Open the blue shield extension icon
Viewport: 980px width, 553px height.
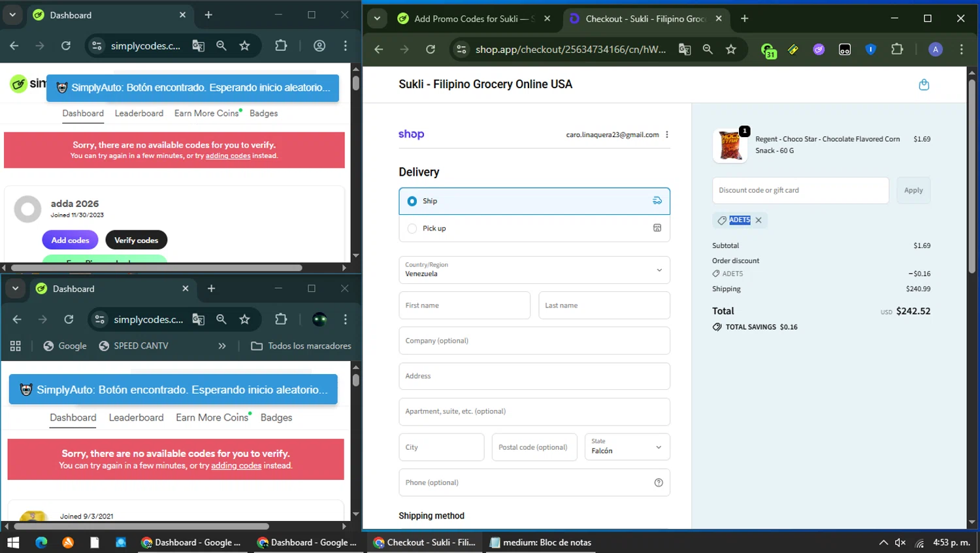[871, 50]
